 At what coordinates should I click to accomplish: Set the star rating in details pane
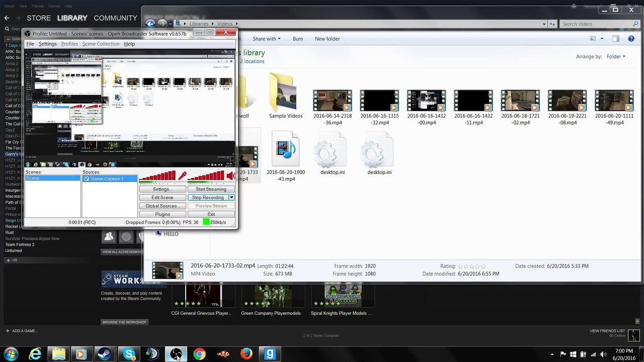[472, 266]
